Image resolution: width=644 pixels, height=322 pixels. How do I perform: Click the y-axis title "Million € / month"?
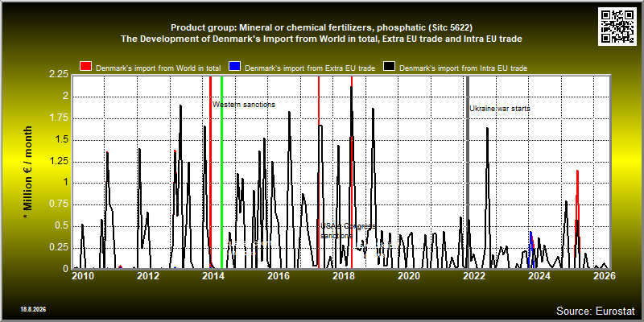[28, 171]
